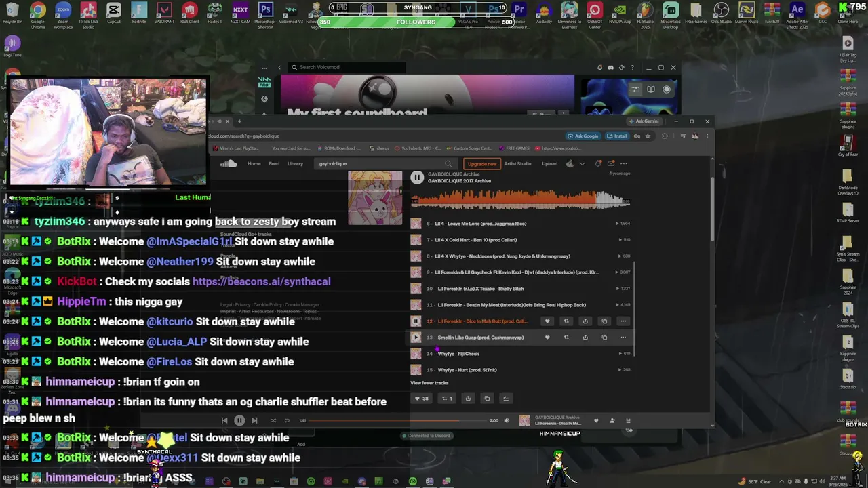
Task: Click the Upgrade now button
Action: (x=482, y=163)
